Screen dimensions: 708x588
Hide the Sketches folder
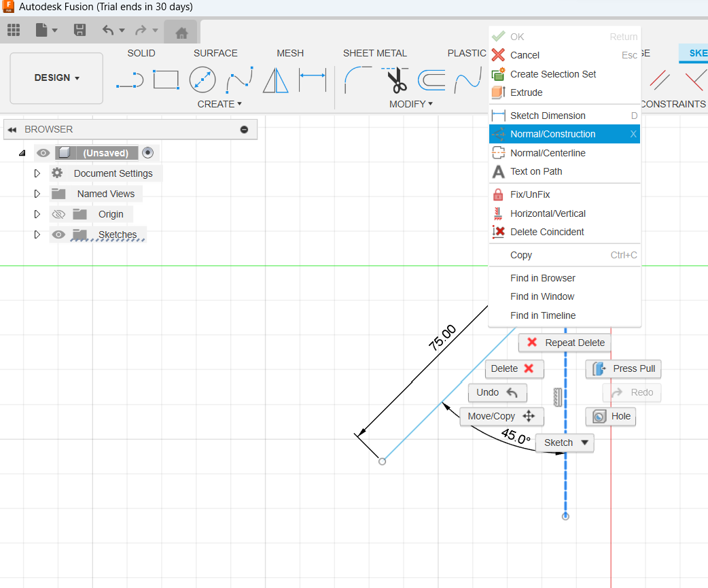point(58,235)
